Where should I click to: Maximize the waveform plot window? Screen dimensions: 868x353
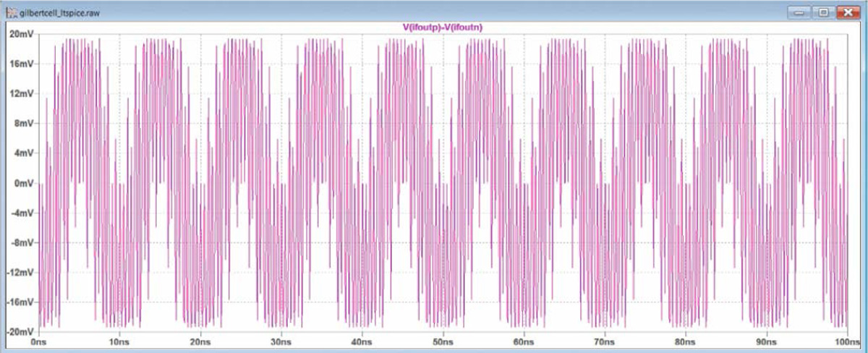[822, 12]
